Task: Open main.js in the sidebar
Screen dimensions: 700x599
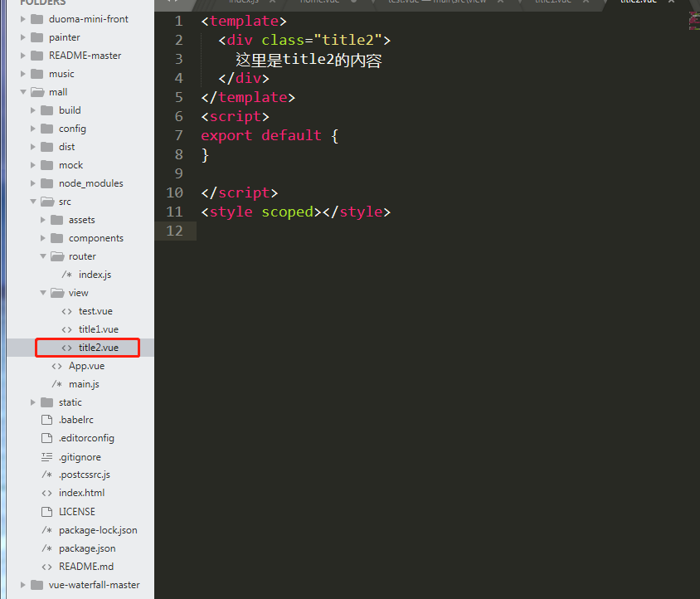Action: pos(84,384)
